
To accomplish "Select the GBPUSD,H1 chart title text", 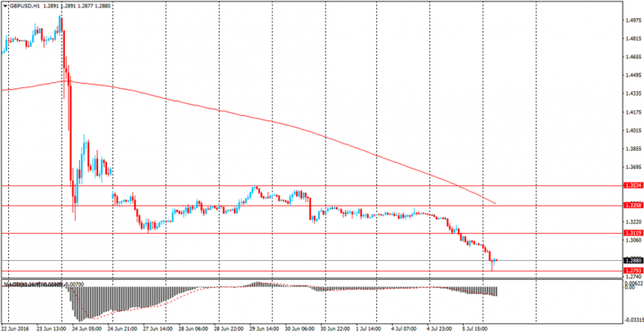I will (x=25, y=6).
